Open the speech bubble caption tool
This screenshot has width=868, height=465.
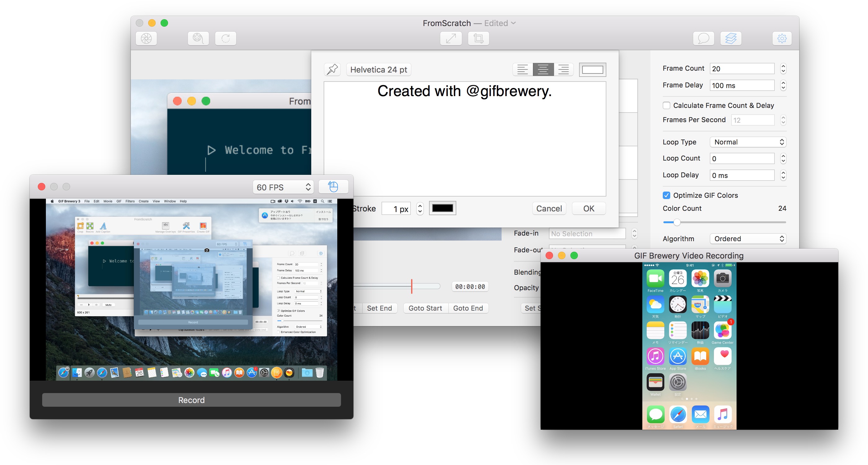click(703, 38)
